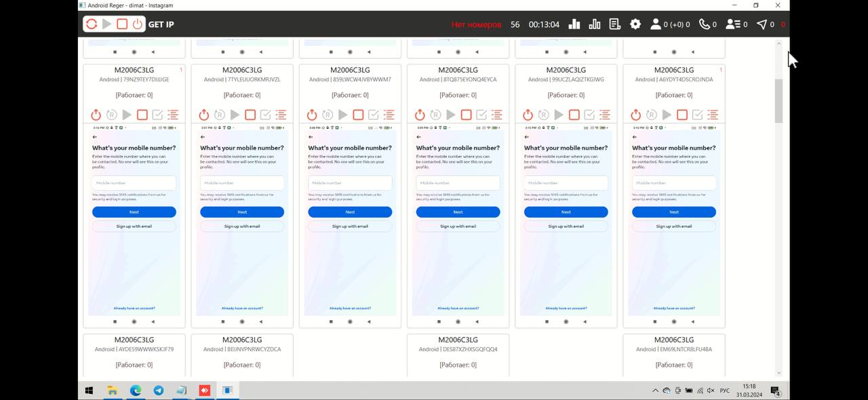Open the notification center in system tray

pyautogui.click(x=775, y=391)
